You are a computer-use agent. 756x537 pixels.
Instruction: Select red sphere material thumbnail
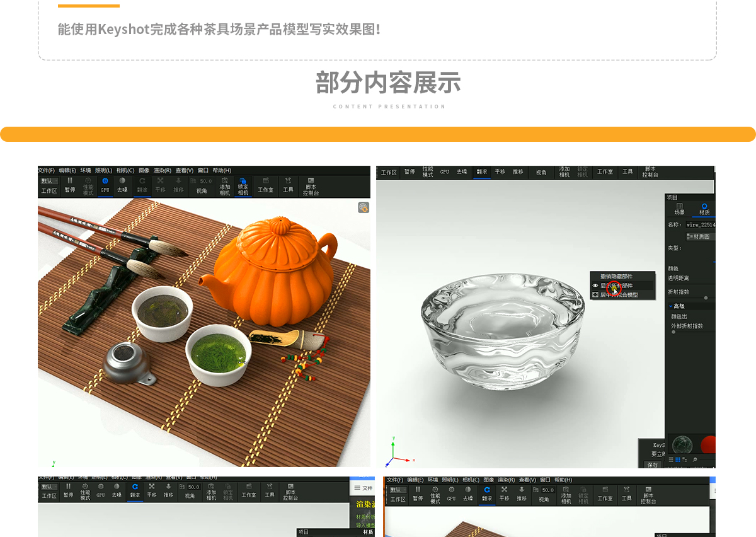[x=708, y=444]
